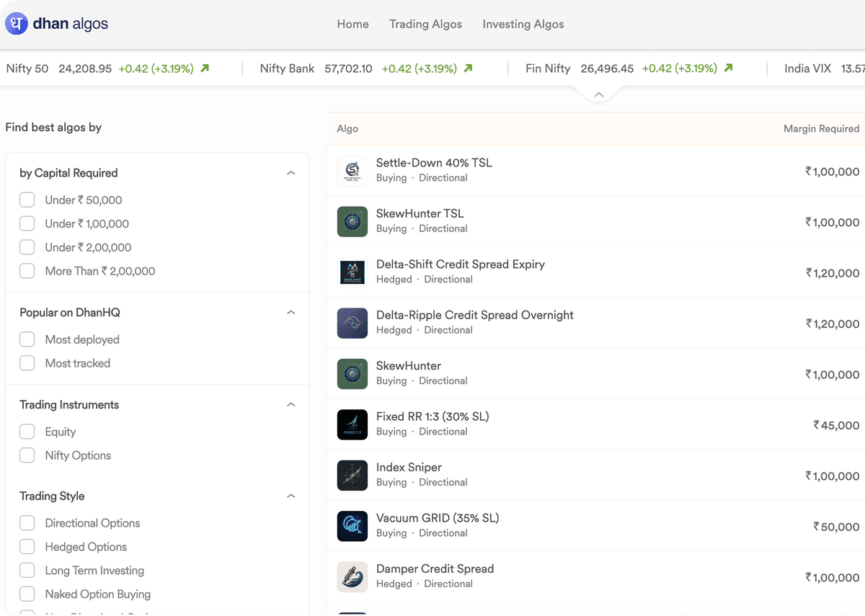Select the Directional Options style checkbox
The width and height of the screenshot is (865, 616).
click(x=27, y=523)
